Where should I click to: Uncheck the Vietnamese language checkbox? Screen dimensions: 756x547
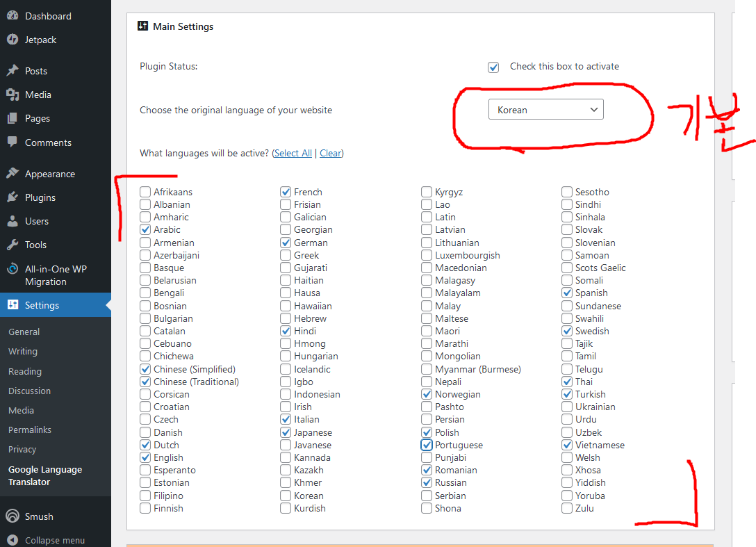click(x=567, y=445)
